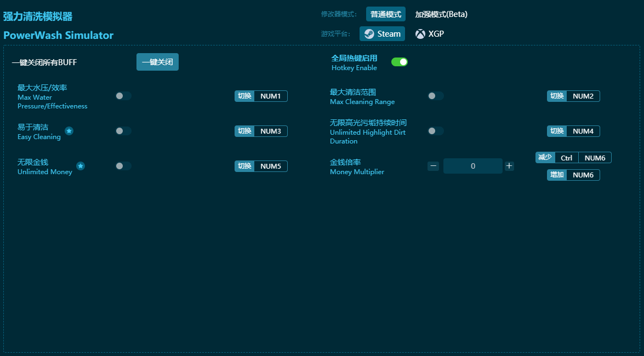Click the star icon beside Unlimited Money
The height and width of the screenshot is (356, 644).
click(81, 166)
